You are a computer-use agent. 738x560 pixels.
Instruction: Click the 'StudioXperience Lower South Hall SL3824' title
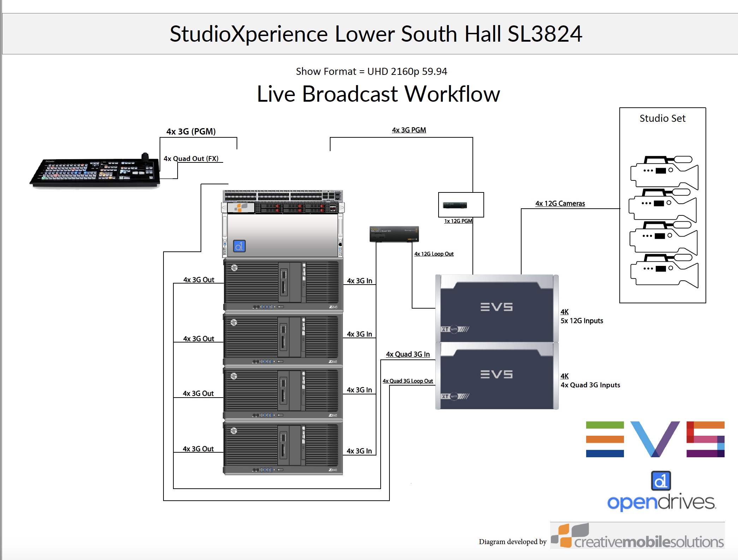[376, 34]
